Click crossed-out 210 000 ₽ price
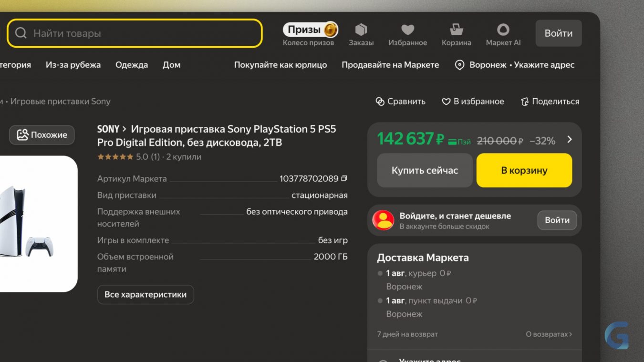Viewport: 644px width, 362px height. point(500,141)
